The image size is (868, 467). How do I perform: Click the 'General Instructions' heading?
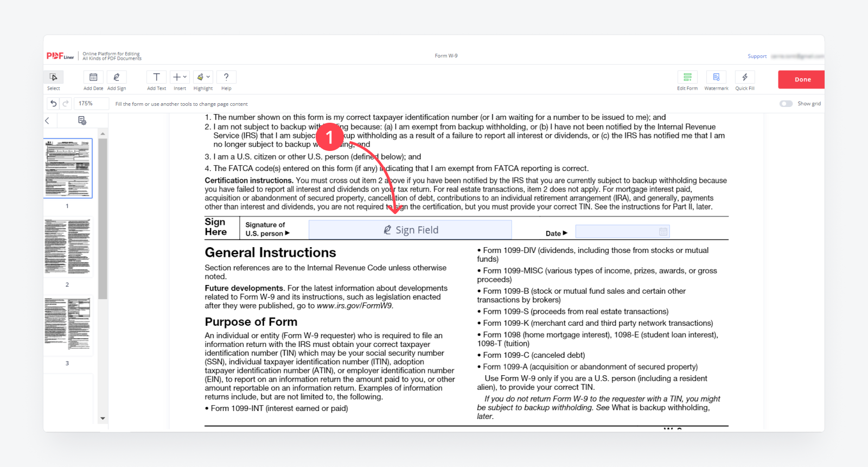pyautogui.click(x=270, y=253)
